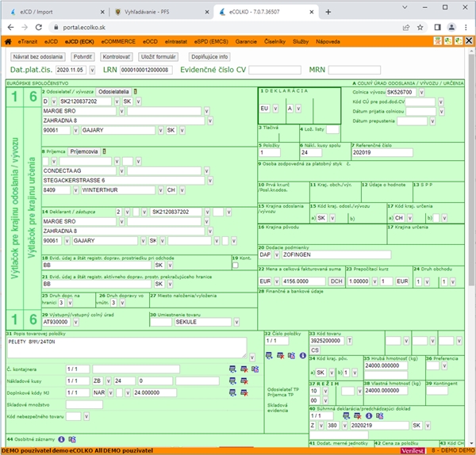Click the delete row icon for Č. kontajnera
This screenshot has height=455, width=476.
tap(244, 369)
